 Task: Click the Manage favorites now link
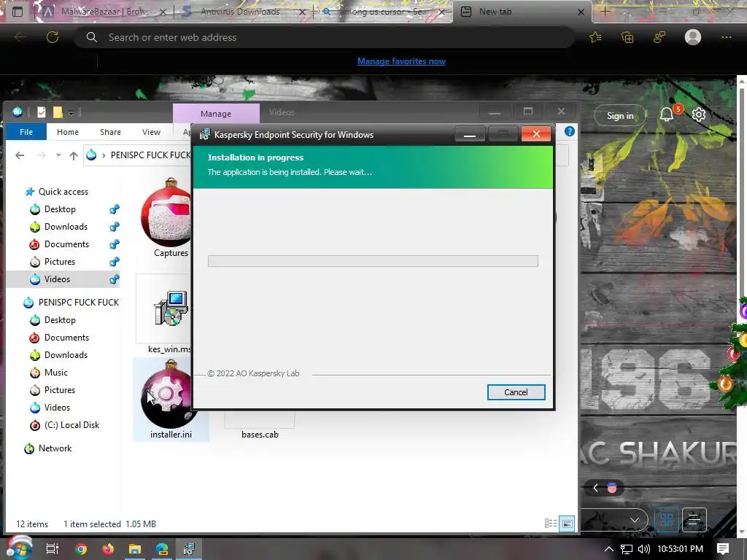(401, 61)
